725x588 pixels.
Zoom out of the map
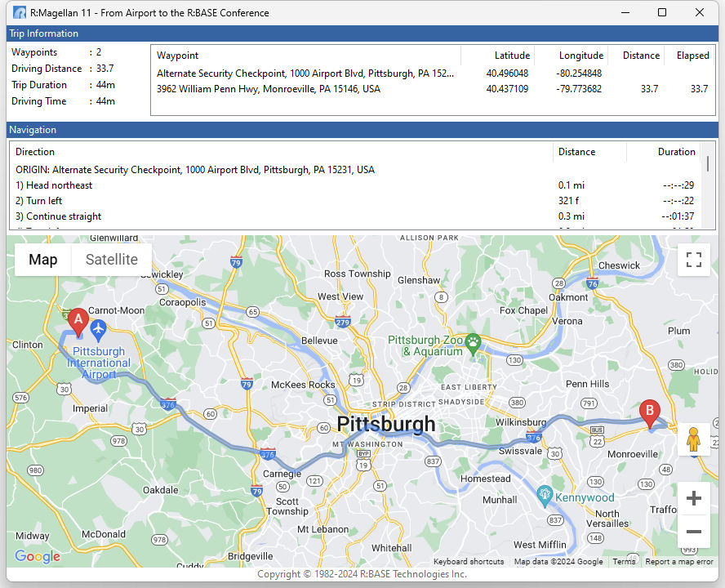coord(693,531)
